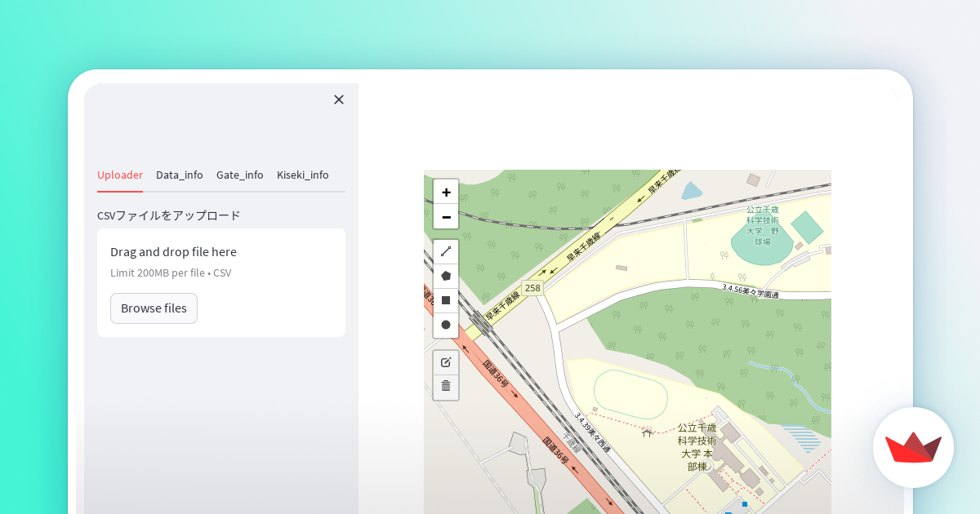Select the circle drawing tool

446,325
